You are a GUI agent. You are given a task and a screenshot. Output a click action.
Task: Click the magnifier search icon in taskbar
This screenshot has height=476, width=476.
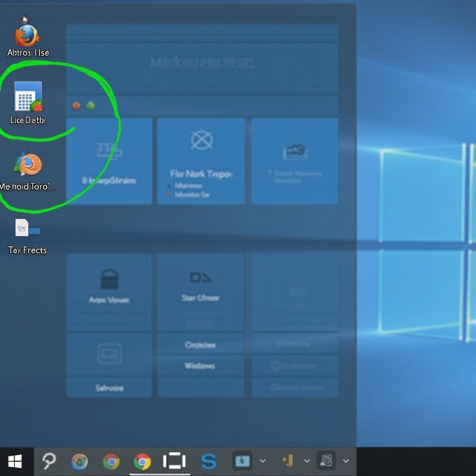(x=49, y=461)
